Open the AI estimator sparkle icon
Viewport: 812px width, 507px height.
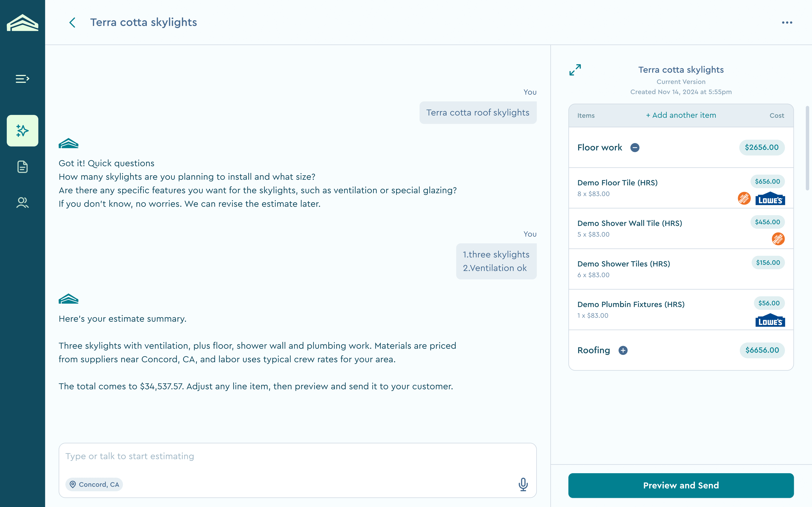[22, 131]
